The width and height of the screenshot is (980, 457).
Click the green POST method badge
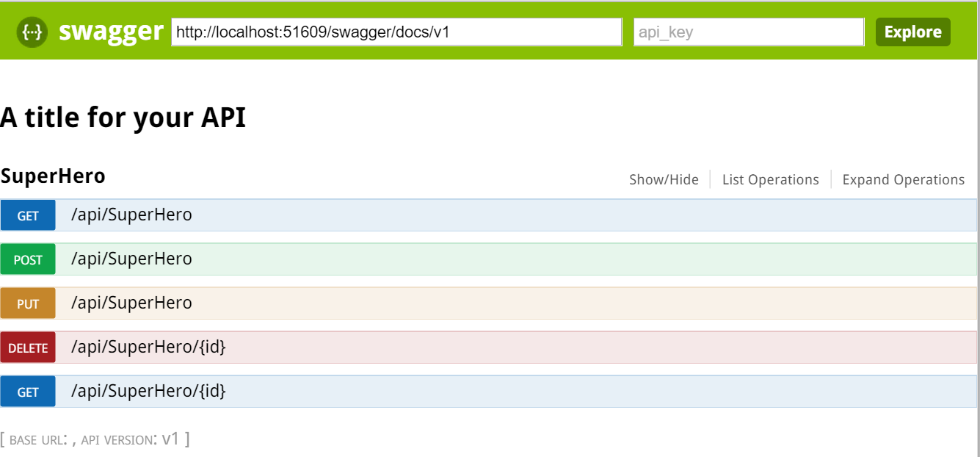(x=28, y=260)
